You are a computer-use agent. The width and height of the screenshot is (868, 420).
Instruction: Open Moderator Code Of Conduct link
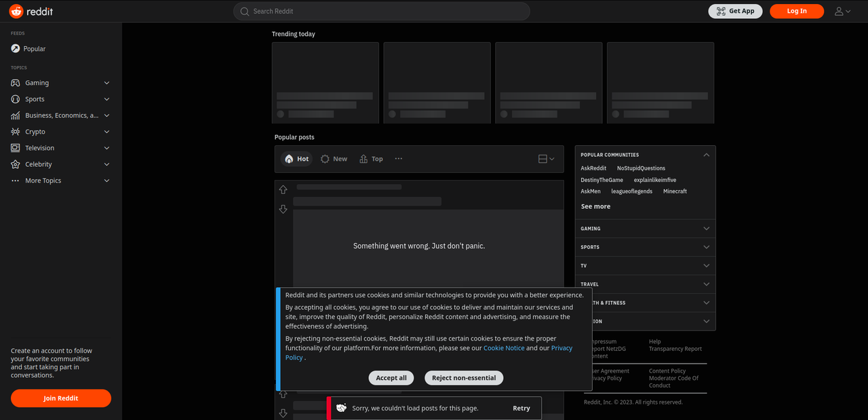(673, 382)
